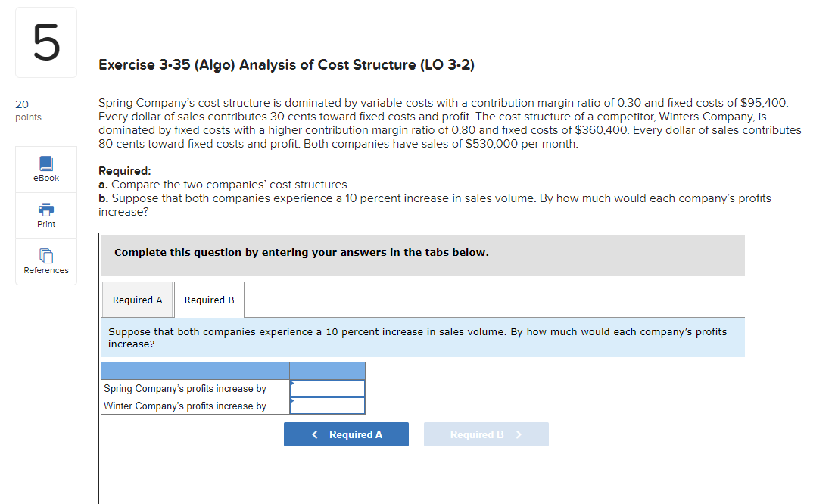Click the Required A navigation button
This screenshot has height=504, width=835.
coord(346,434)
